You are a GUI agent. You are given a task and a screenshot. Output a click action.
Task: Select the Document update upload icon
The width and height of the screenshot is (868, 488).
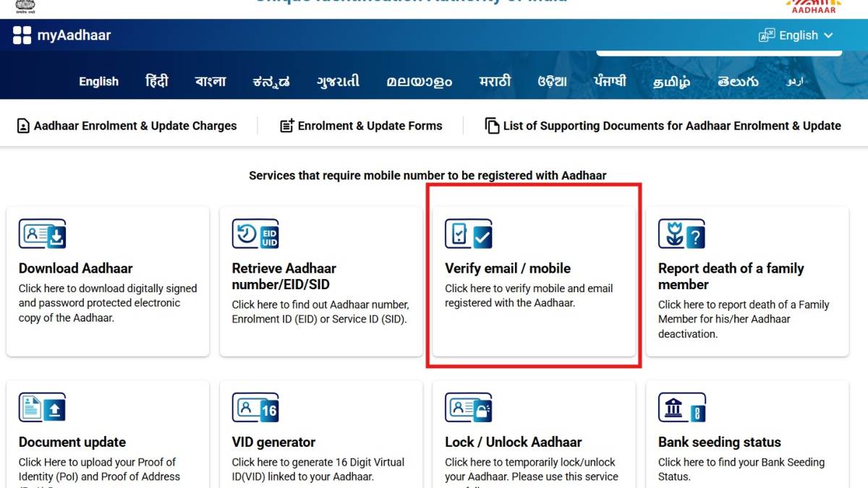click(42, 407)
